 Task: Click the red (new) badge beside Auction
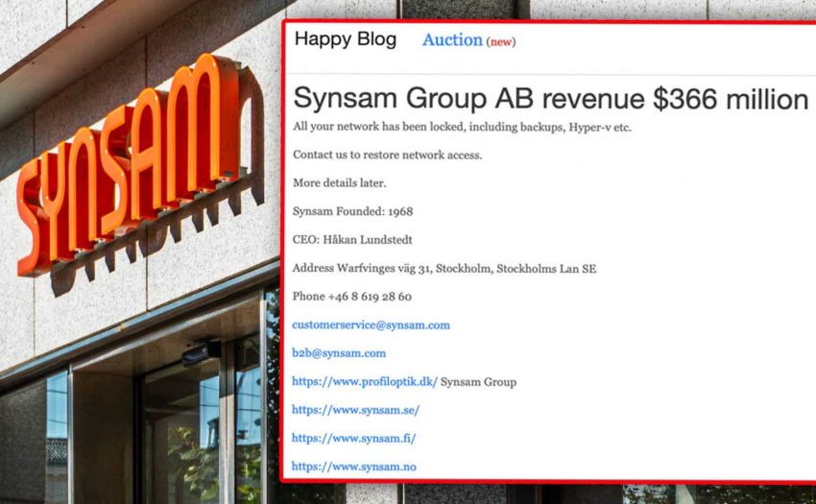(x=500, y=42)
